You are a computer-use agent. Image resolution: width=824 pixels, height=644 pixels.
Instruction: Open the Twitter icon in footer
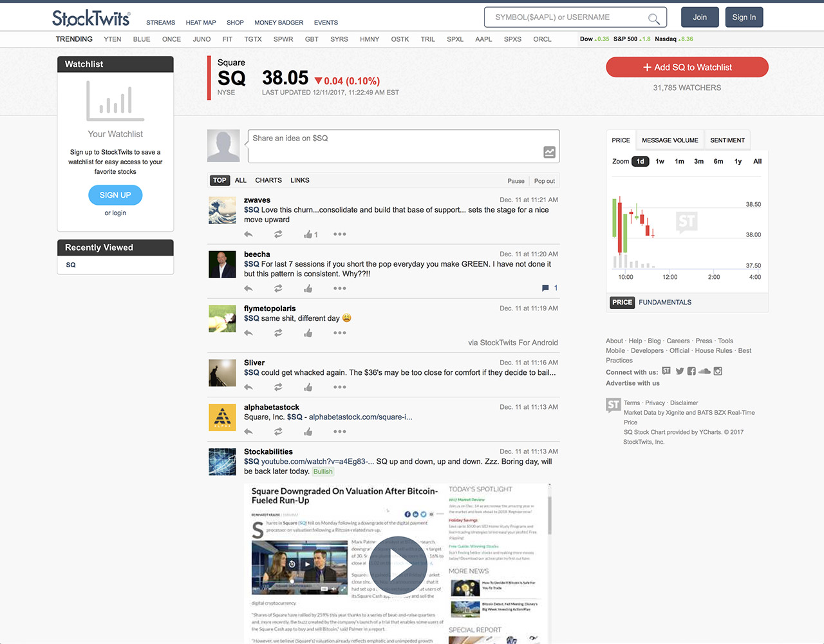pyautogui.click(x=680, y=371)
